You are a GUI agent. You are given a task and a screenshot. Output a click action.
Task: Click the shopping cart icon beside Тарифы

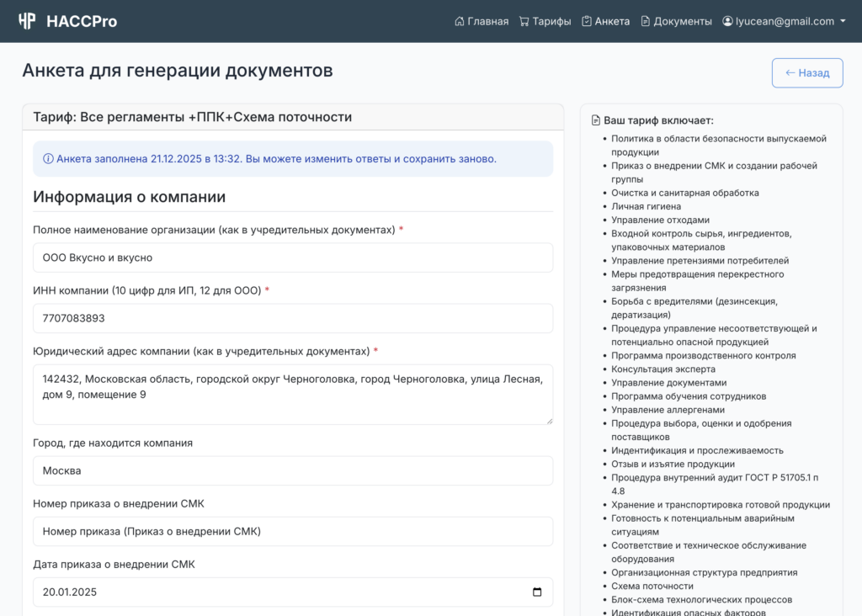click(524, 21)
